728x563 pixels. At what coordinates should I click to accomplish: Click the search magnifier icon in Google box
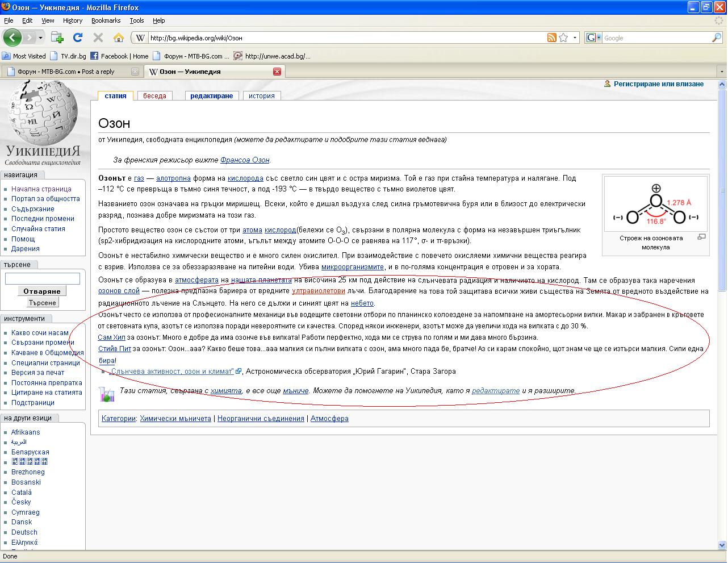717,38
